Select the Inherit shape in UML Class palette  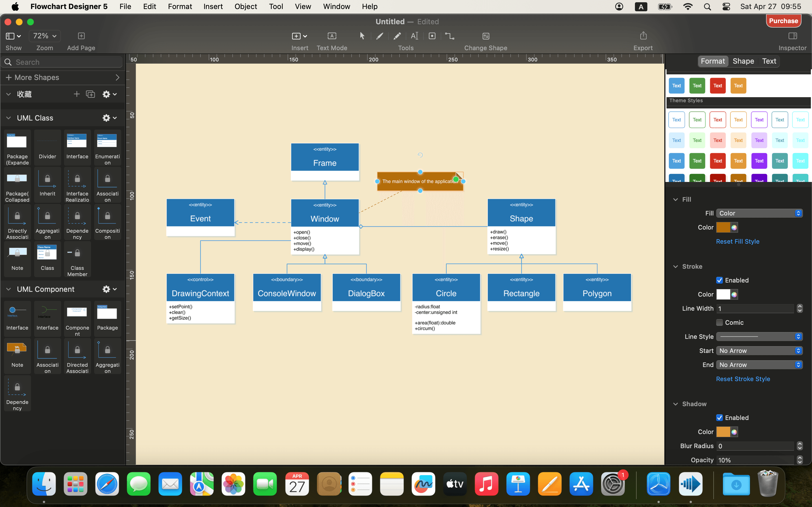point(47,184)
